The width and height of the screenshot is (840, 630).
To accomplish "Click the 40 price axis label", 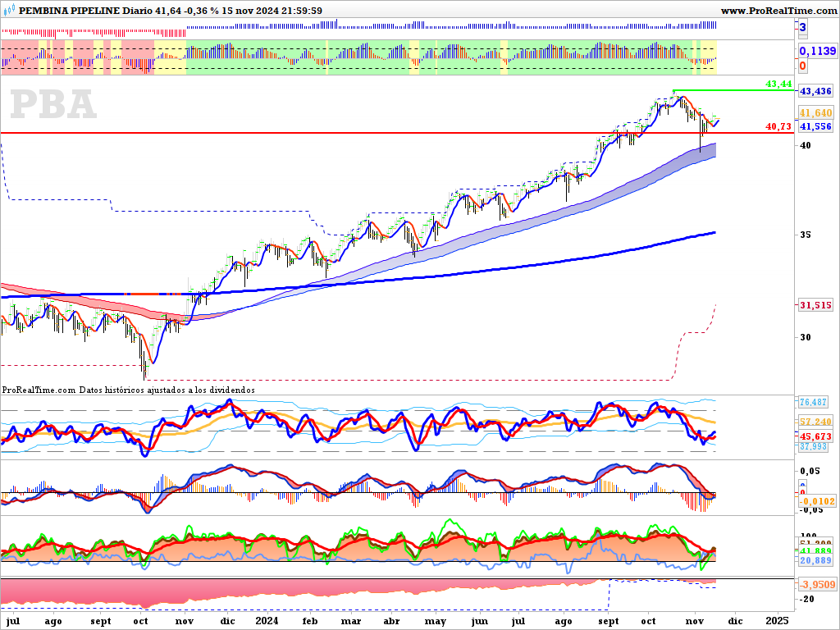I will pos(806,145).
